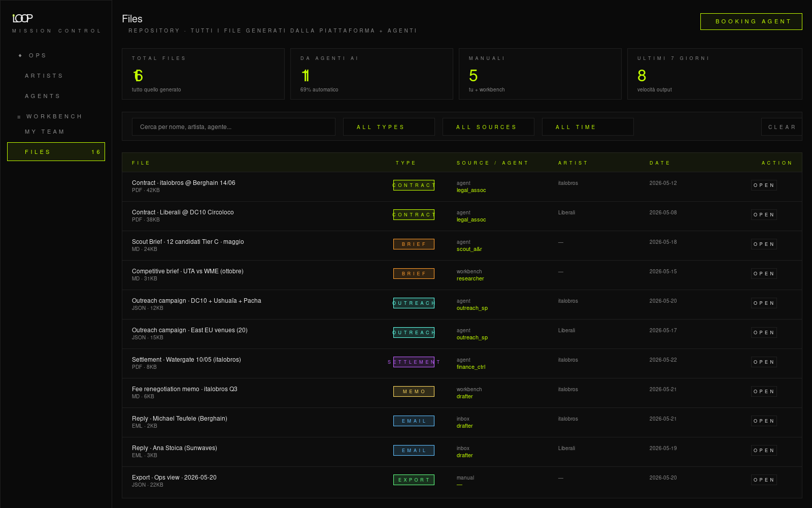Viewport: 812px width, 508px height.
Task: Click the Da Agenti AI stat card
Action: pos(371,74)
